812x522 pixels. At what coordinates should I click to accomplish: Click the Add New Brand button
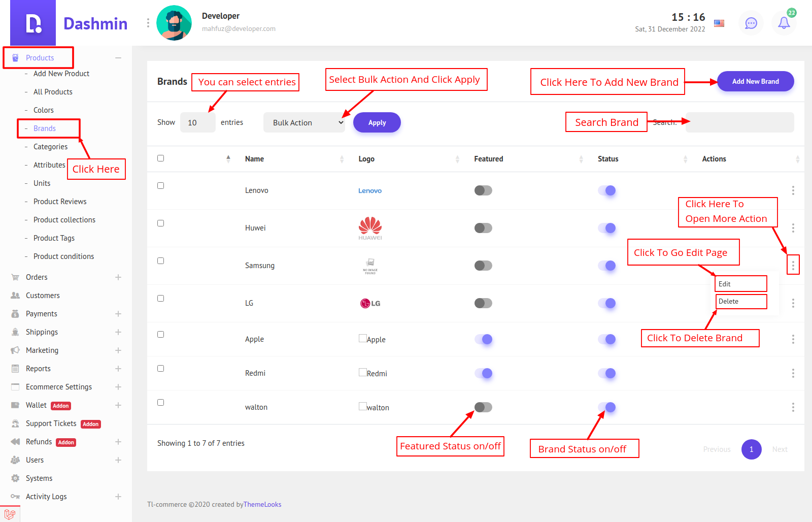pos(755,81)
